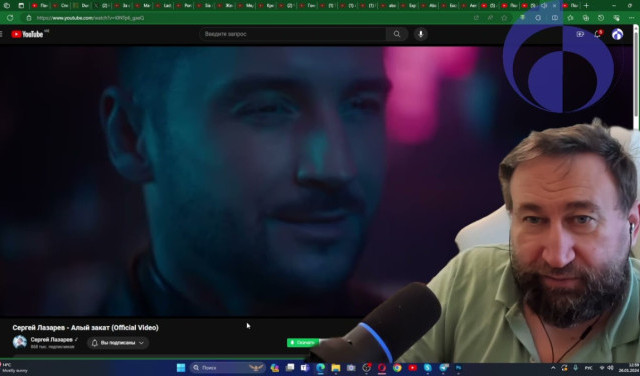Click the YouTube logo to go home

tap(27, 34)
